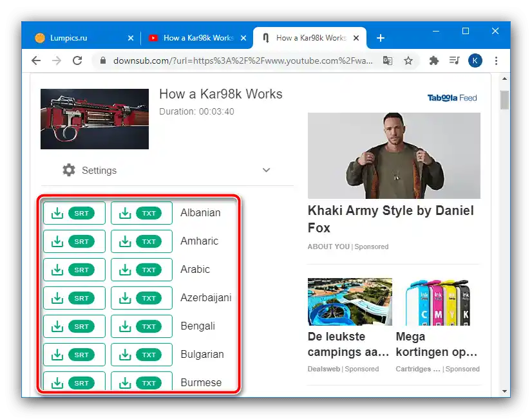Download Bulgarian subtitles as TXT
The height and width of the screenshot is (419, 532).
pos(142,355)
